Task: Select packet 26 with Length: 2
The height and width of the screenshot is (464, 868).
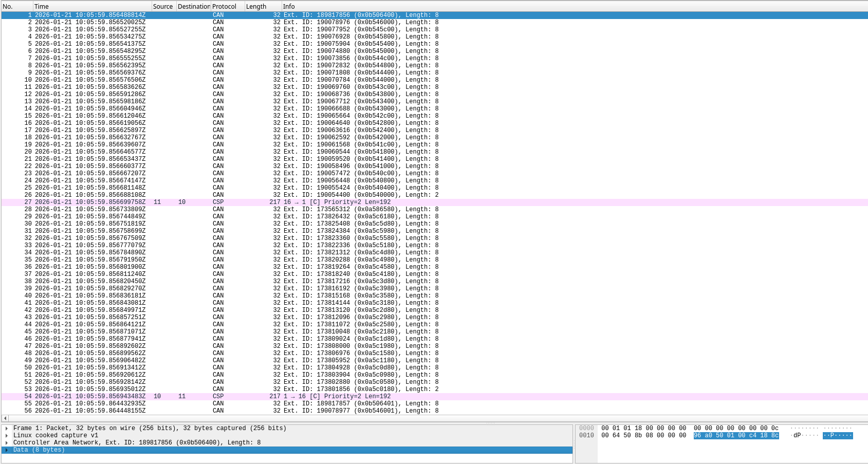Action: [x=206, y=195]
